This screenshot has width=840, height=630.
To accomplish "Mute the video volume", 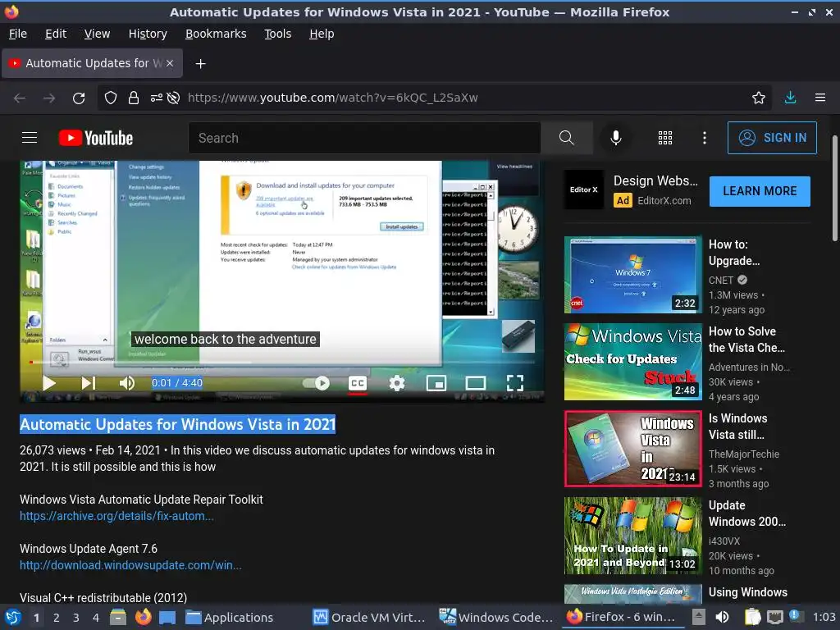I will (x=127, y=383).
